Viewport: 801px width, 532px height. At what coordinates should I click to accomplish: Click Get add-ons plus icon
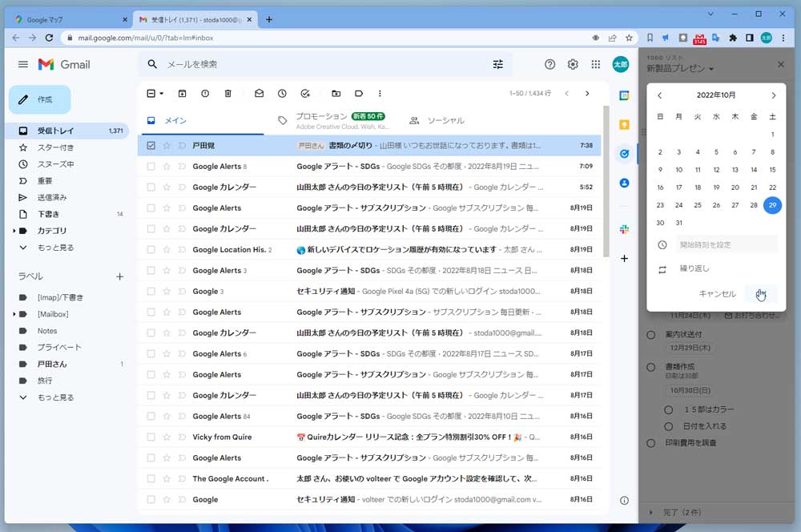click(x=624, y=259)
